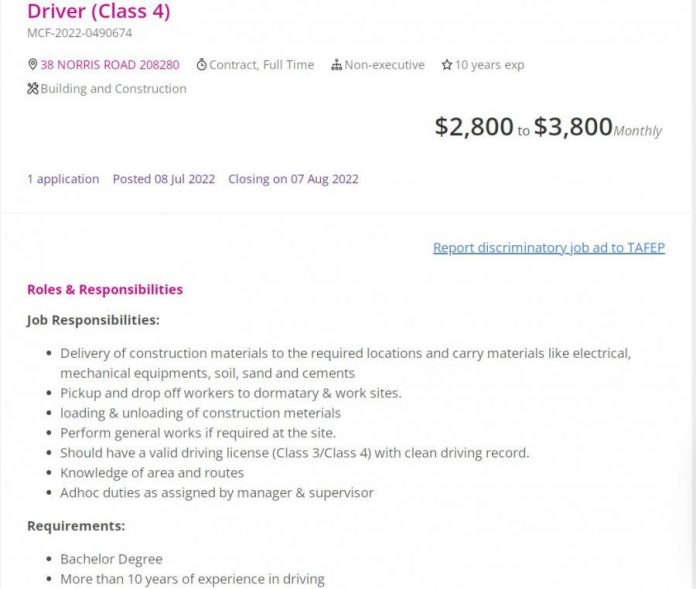Click the Building and Construction category
Image resolution: width=696 pixels, height=589 pixels.
coord(113,89)
